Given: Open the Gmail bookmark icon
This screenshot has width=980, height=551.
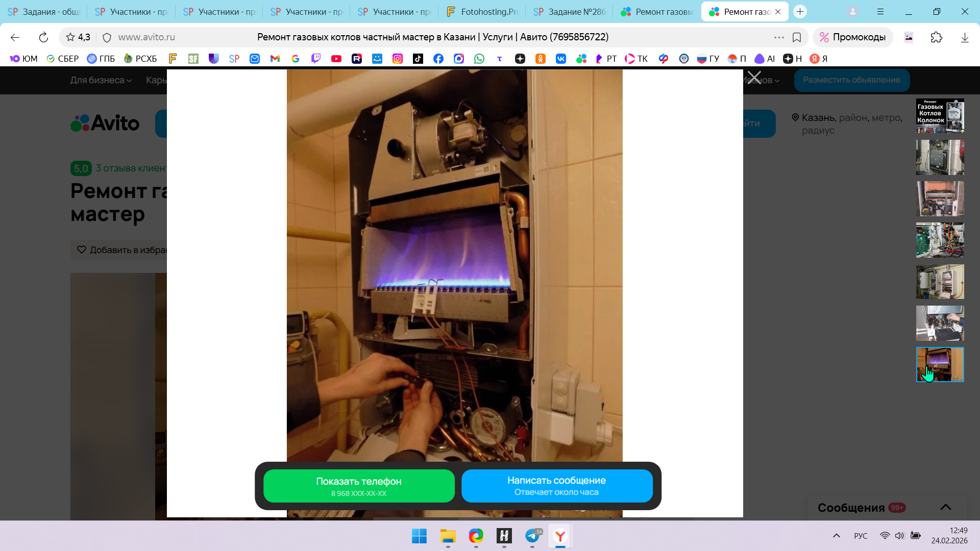Looking at the screenshot, I should pos(275,59).
